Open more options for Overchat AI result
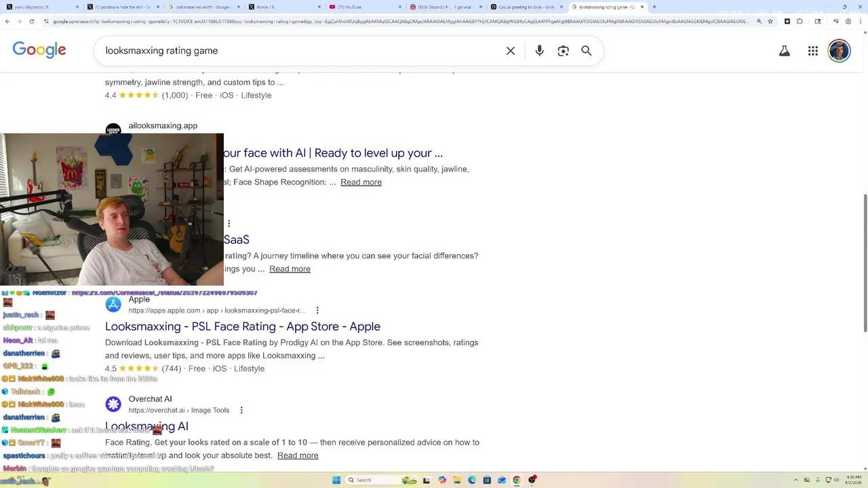The image size is (868, 488). pyautogui.click(x=241, y=410)
